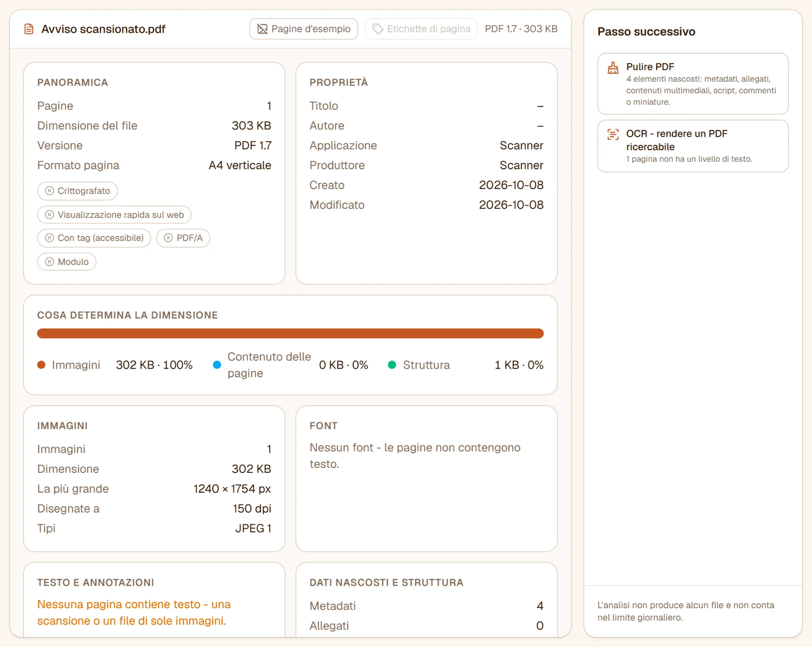Screen dimensions: 812x647
Task: Click the broom icon for Pulire PDF
Action: [x=613, y=68]
